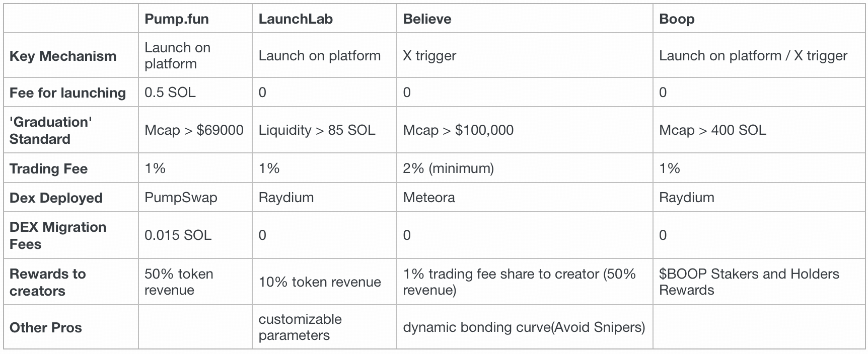This screenshot has height=354, width=868.
Task: Click the PumpSwap cell
Action: click(181, 198)
